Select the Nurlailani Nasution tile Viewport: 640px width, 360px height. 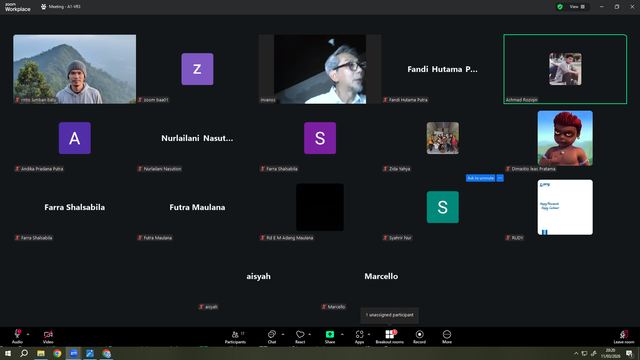(x=197, y=138)
